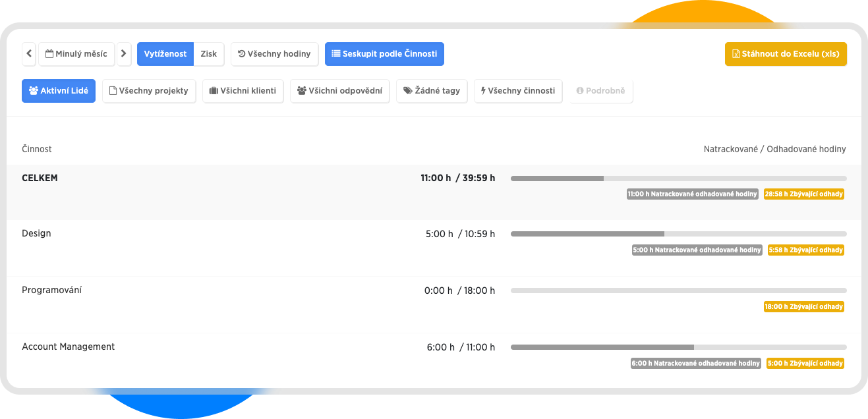Download report with Stáhnout do Excelu
The image size is (868, 419).
[786, 54]
